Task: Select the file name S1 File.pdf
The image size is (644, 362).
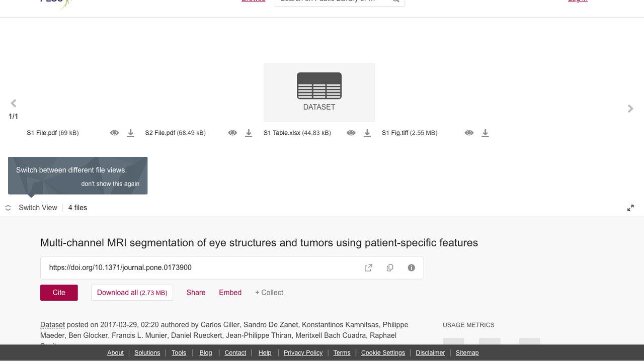Action: point(42,133)
